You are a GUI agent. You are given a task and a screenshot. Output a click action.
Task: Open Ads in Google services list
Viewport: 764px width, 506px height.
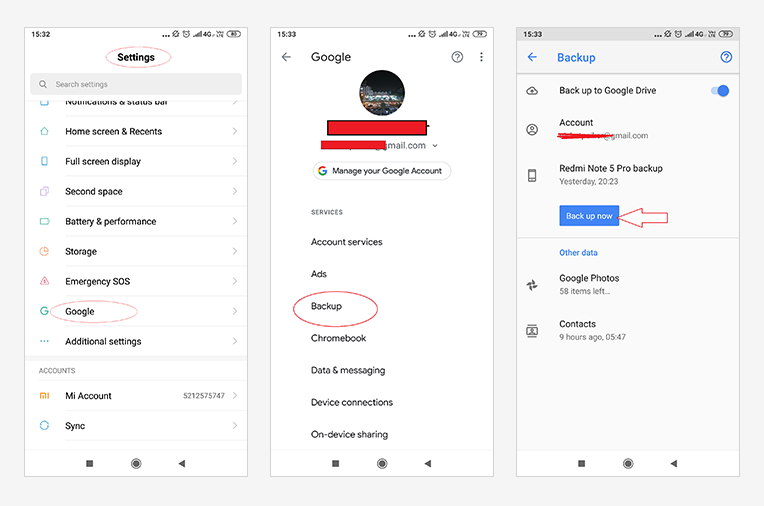[x=319, y=274]
